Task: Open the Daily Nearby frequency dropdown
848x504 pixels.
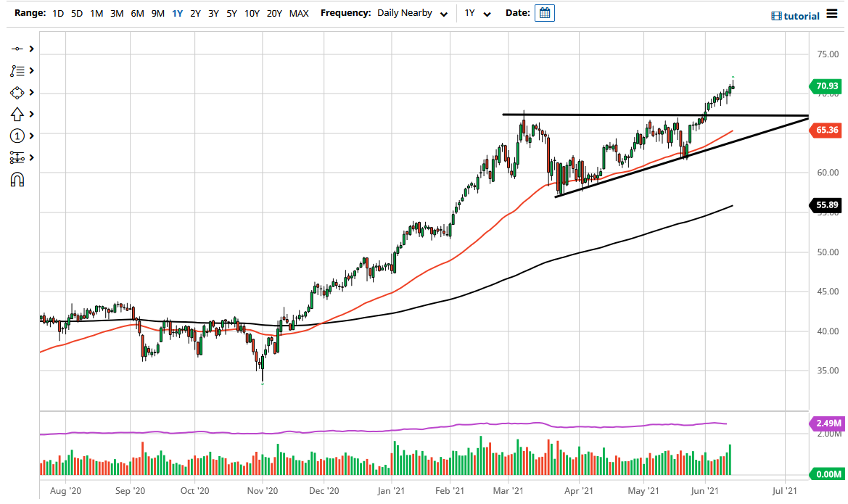Action: (x=411, y=13)
